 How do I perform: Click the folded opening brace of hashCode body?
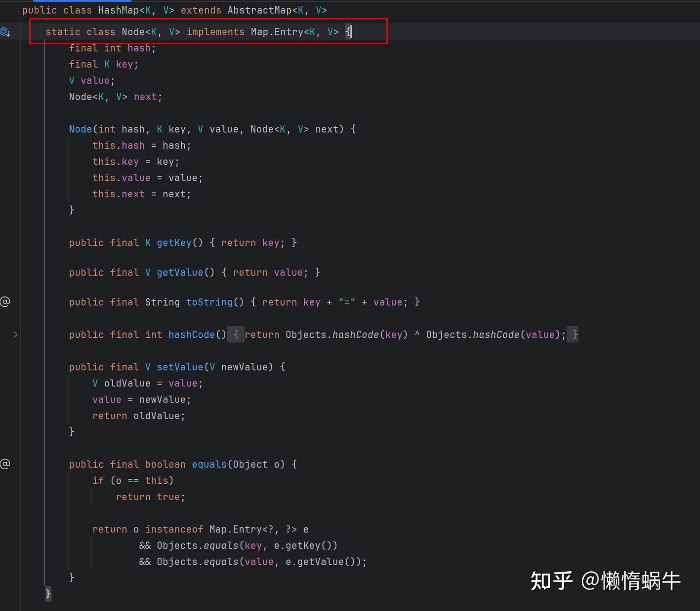[236, 334]
